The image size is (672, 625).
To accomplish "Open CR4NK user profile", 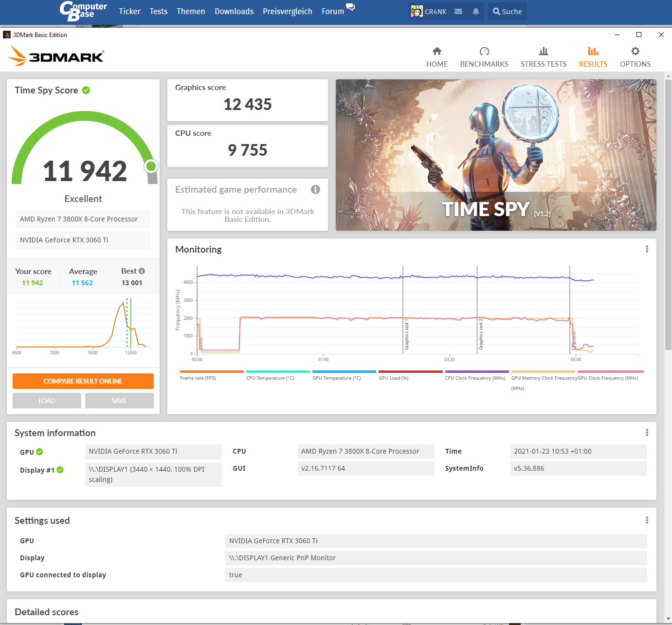I will 429,11.
